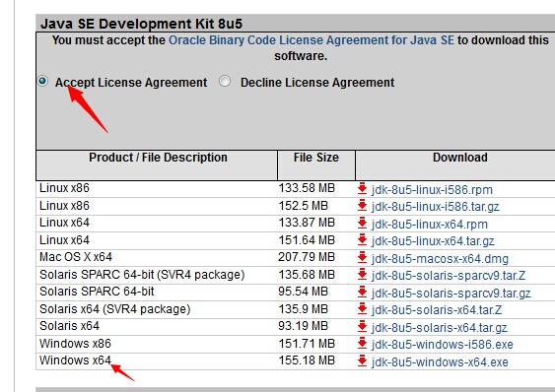Click the File Size column header
Screen dimensions: 555x392
click(x=316, y=158)
